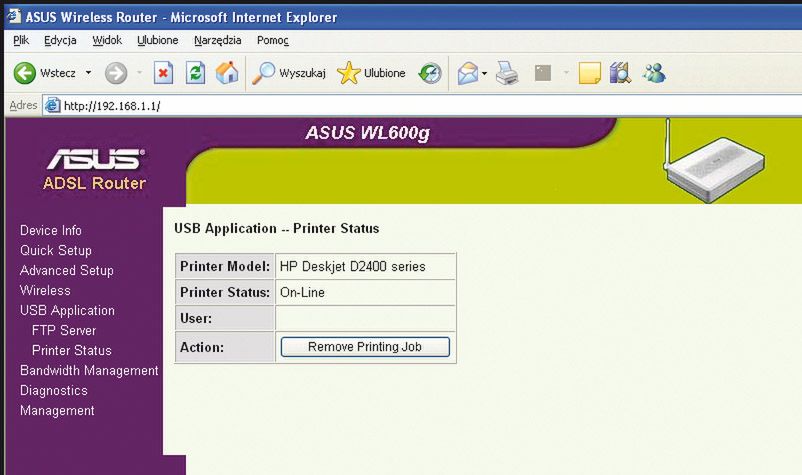Click the Print printer icon
This screenshot has width=802, height=475.
point(507,74)
